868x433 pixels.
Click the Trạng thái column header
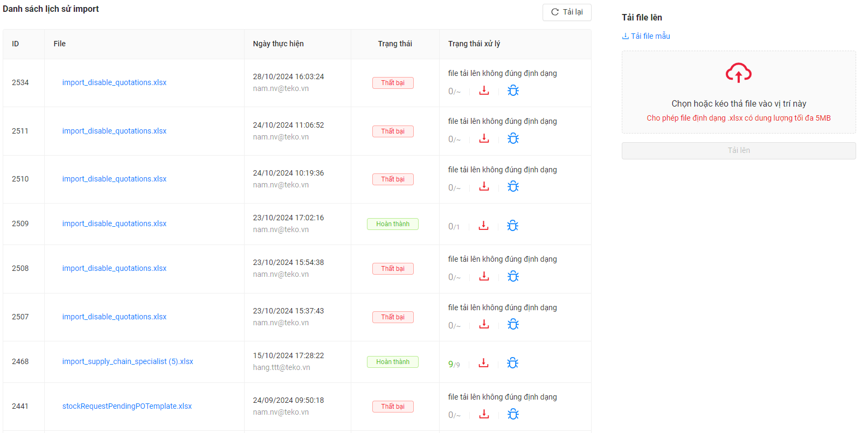[395, 44]
